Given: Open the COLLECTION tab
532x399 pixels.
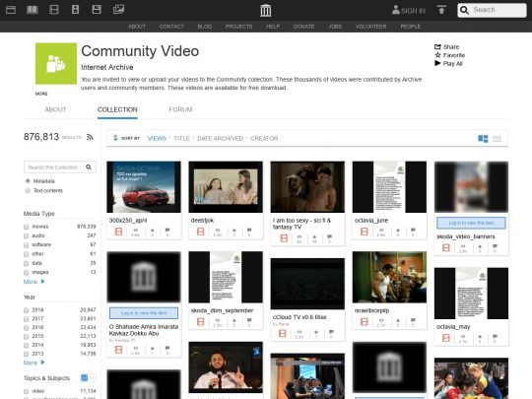Looking at the screenshot, I should pyautogui.click(x=117, y=109).
